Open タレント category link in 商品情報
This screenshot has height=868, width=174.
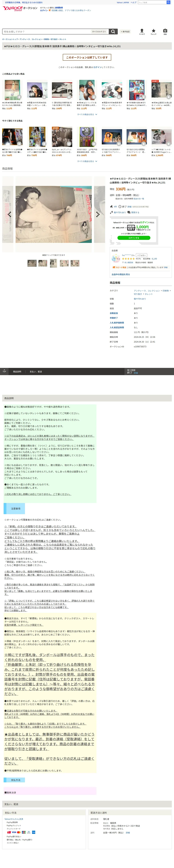pos(149,294)
